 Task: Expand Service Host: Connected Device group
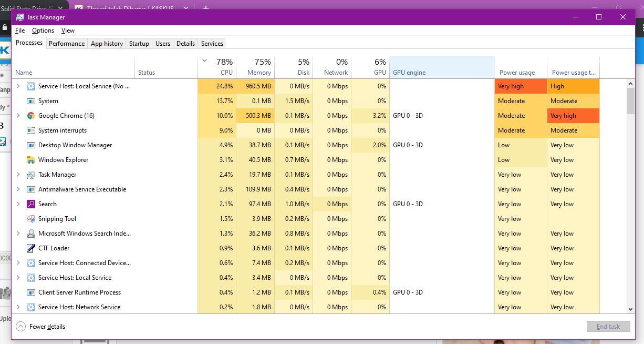point(18,263)
